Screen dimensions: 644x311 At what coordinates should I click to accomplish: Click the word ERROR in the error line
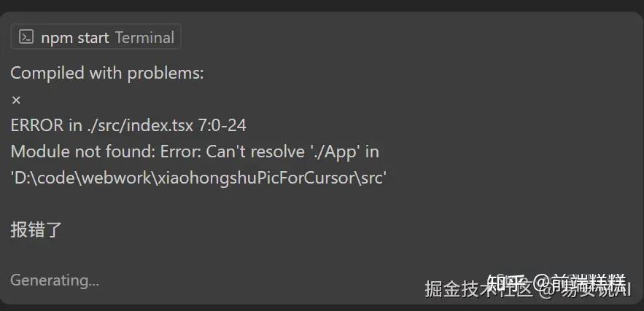click(x=37, y=125)
